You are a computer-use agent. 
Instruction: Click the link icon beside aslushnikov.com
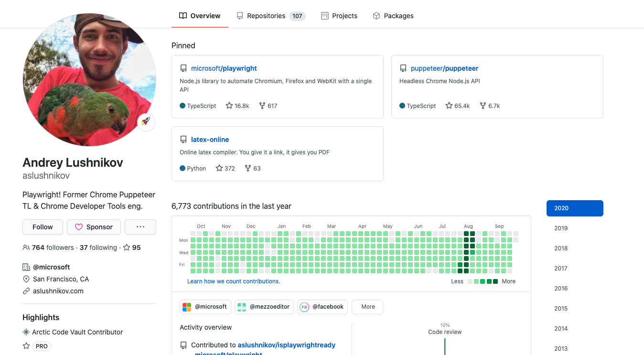coord(26,291)
